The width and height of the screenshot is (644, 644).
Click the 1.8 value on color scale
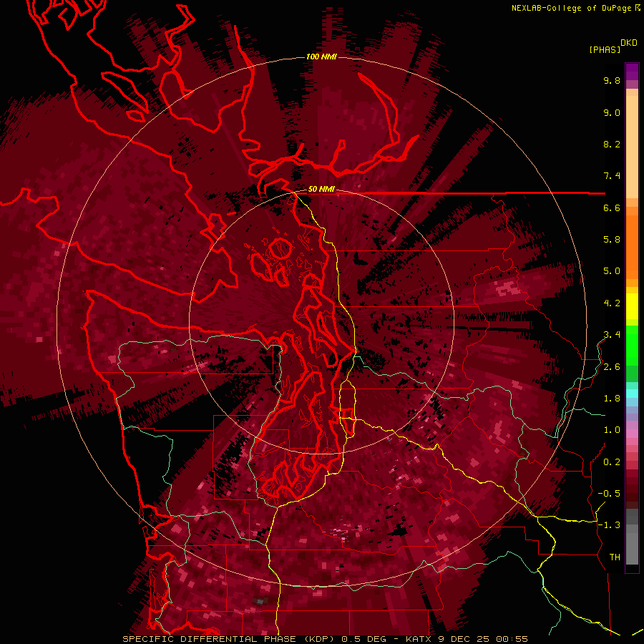(612, 399)
